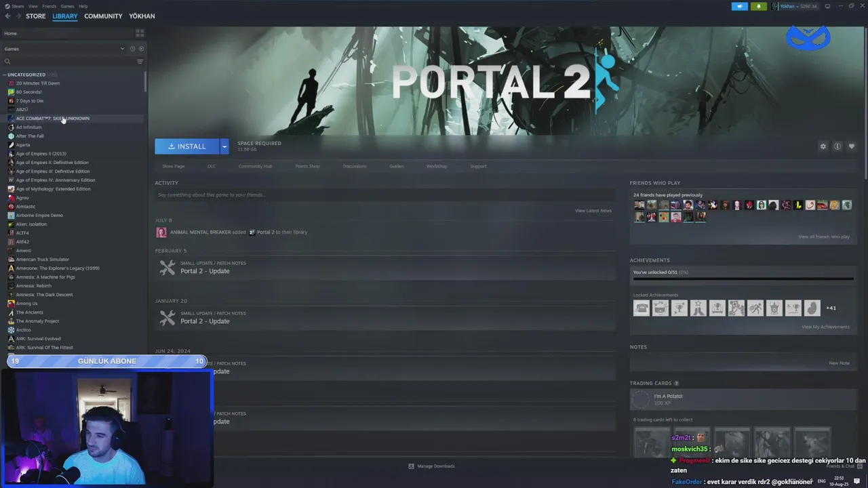Add Portal 2 to favorites heart icon
This screenshot has width=868, height=488.
pyautogui.click(x=852, y=146)
